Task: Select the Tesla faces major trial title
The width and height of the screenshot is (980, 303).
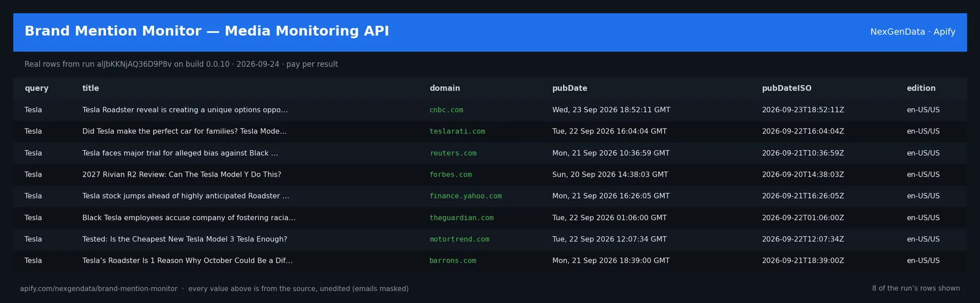Action: click(x=180, y=153)
